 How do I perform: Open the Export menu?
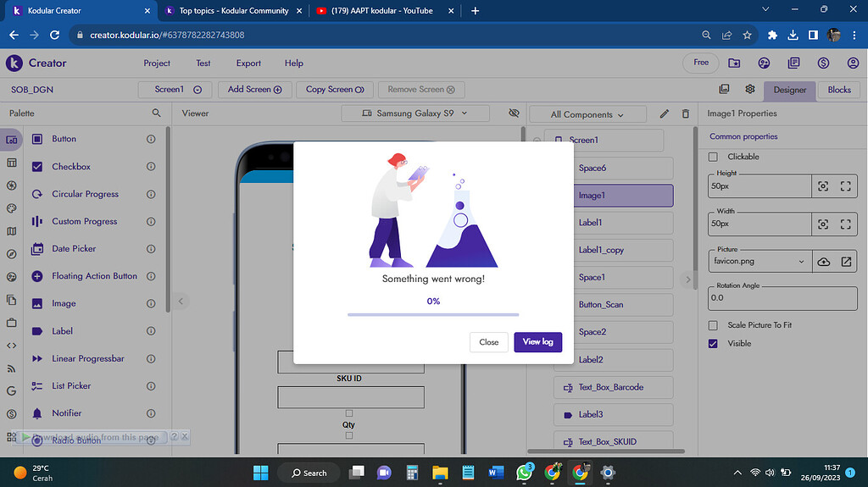pos(248,63)
